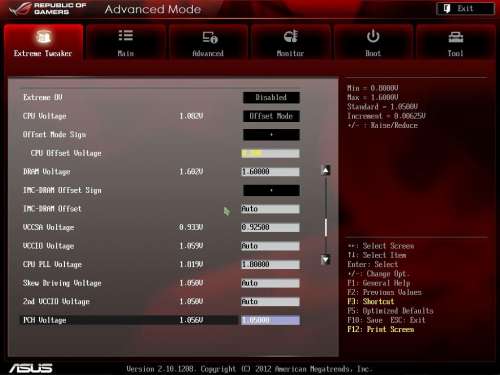
Task: Click the scroll down arrow
Action: [x=326, y=259]
